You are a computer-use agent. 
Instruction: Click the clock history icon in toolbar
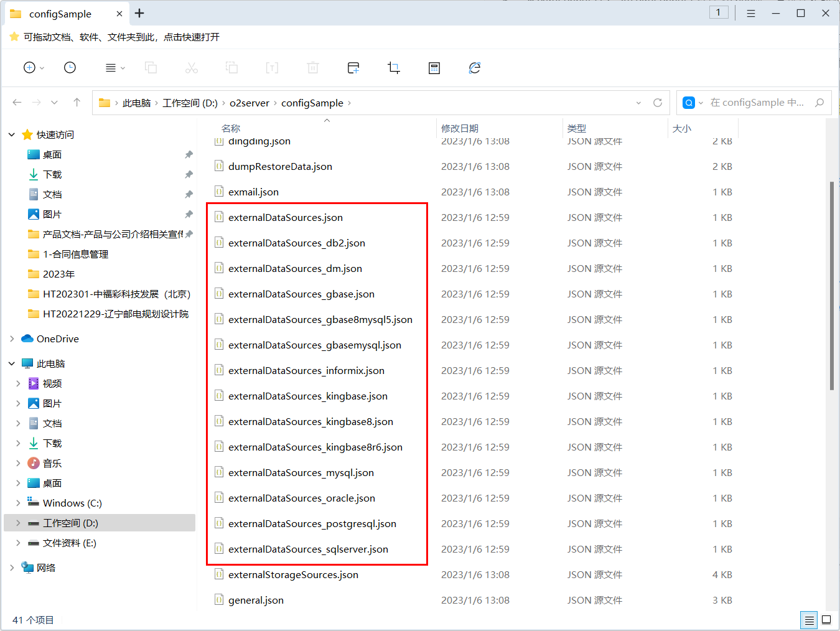pyautogui.click(x=70, y=68)
